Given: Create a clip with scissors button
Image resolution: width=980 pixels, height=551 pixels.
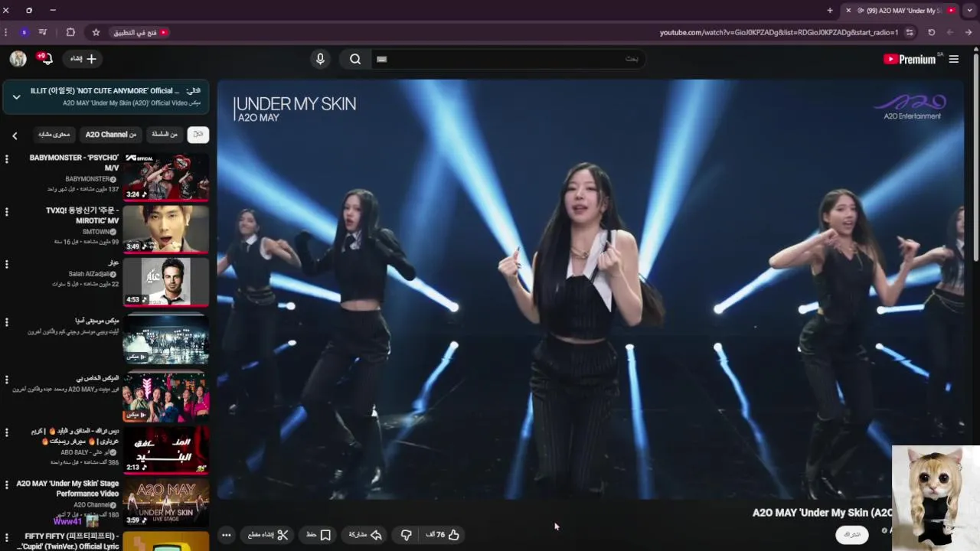Looking at the screenshot, I should pos(268,535).
